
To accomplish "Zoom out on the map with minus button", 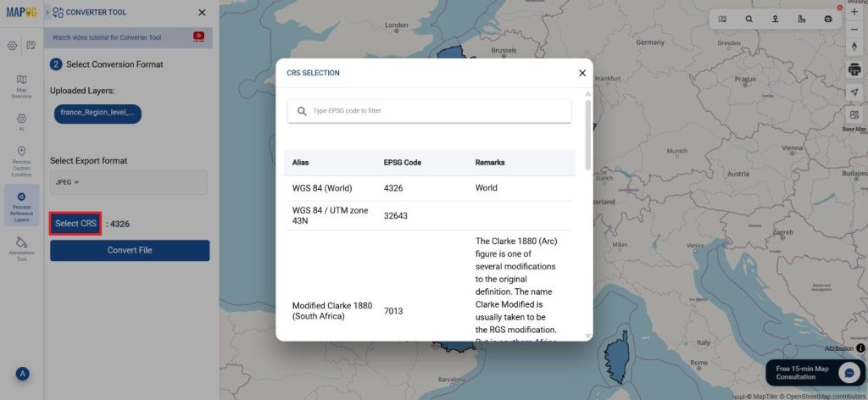I will pos(854,30).
